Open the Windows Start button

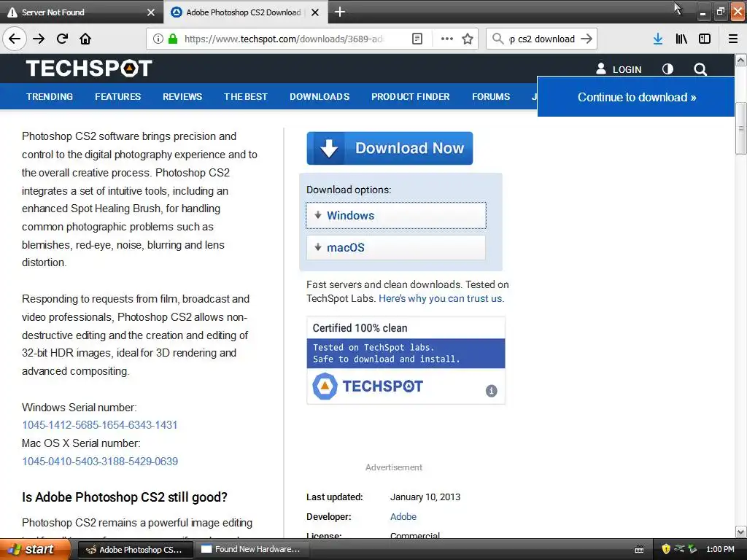(35, 549)
